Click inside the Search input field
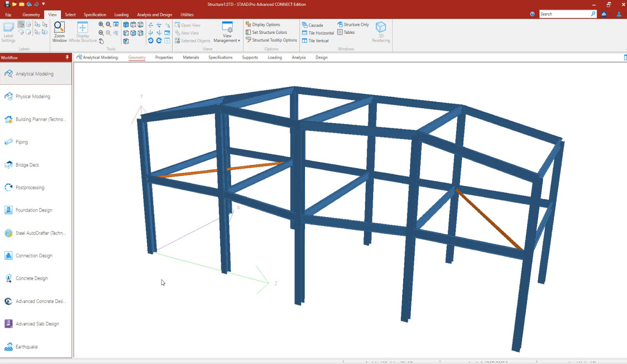This screenshot has width=627, height=364. coord(566,14)
